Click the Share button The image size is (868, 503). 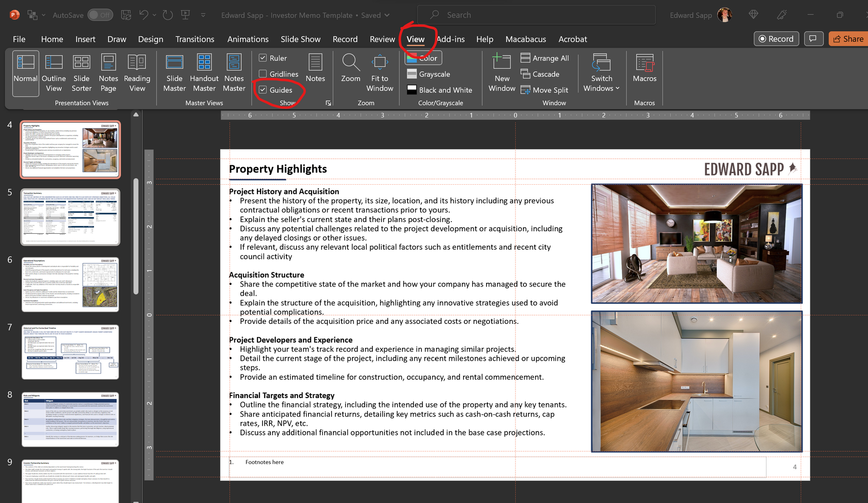coord(848,39)
